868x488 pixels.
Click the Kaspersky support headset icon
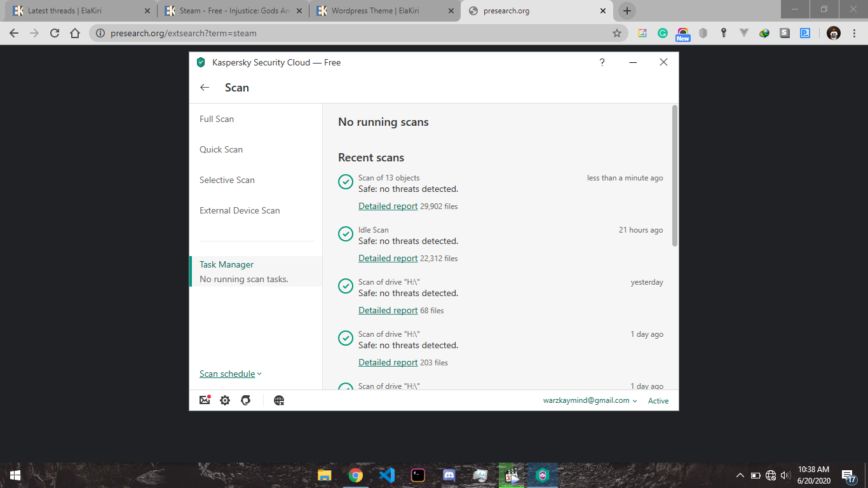click(246, 400)
